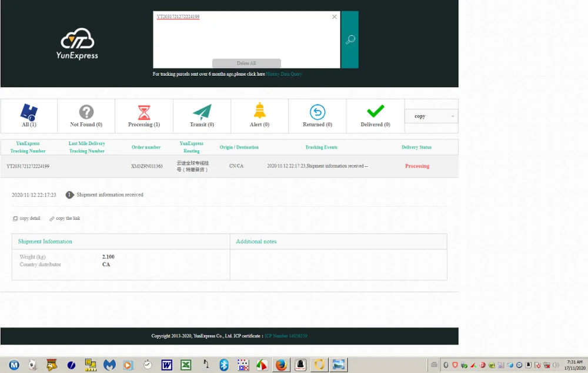Screen dimensions: 588x373
Task: Open Microsoft Word from the taskbar
Action: tap(166, 364)
